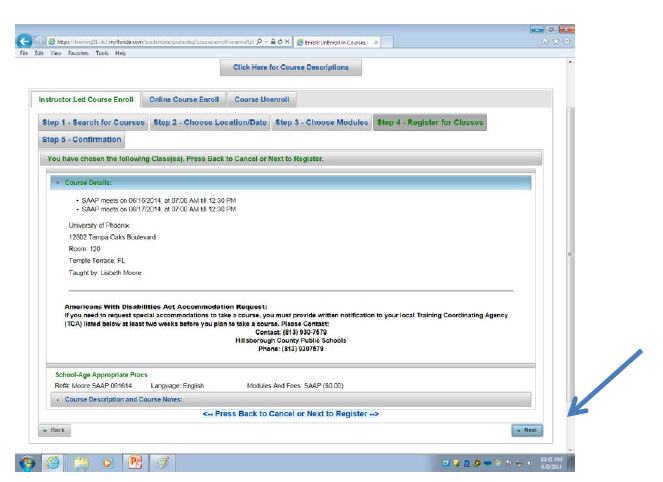Collapse the Course Details section
663x482 pixels.
pyautogui.click(x=291, y=183)
